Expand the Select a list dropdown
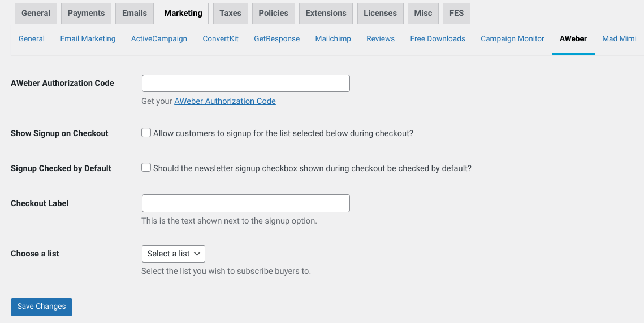The height and width of the screenshot is (323, 644). tap(174, 254)
